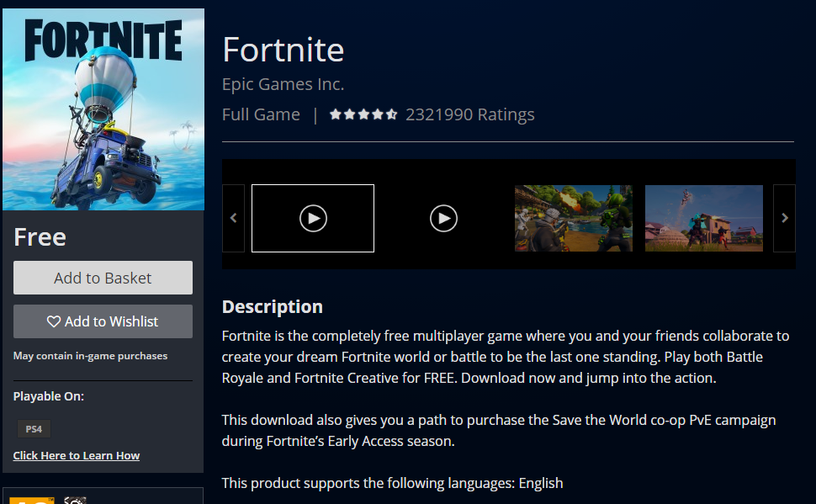Click the supported languages: English line

click(x=392, y=483)
